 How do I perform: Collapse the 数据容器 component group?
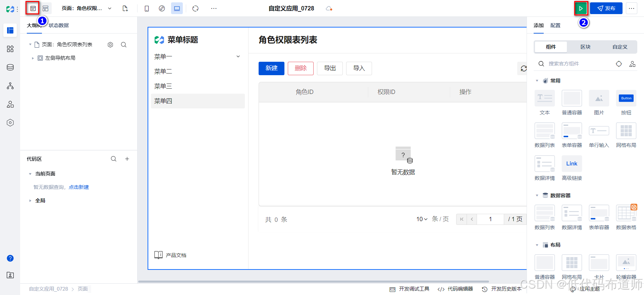pyautogui.click(x=537, y=195)
